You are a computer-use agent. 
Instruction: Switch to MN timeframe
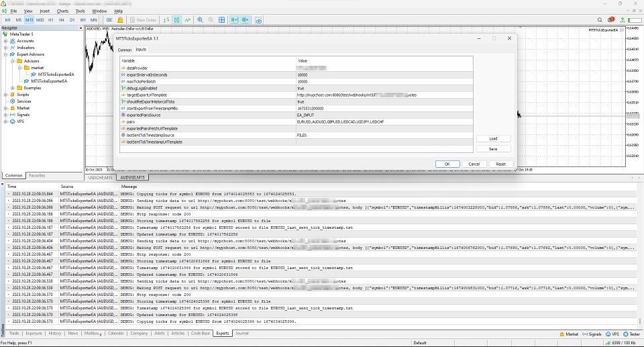pyautogui.click(x=94, y=19)
